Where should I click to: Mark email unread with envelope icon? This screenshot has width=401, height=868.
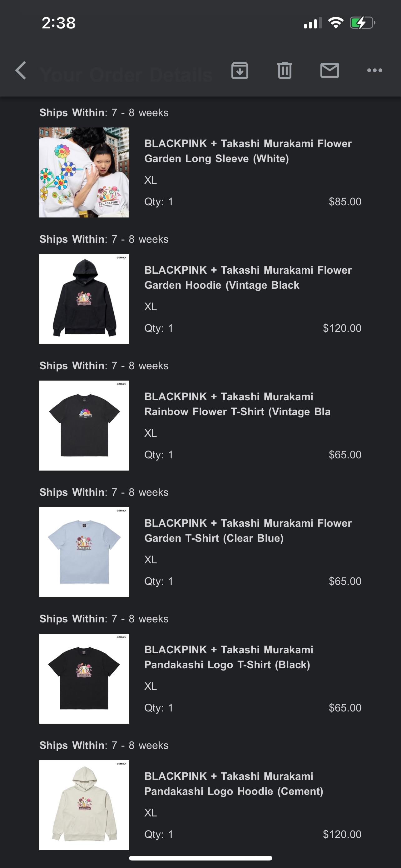click(x=329, y=70)
